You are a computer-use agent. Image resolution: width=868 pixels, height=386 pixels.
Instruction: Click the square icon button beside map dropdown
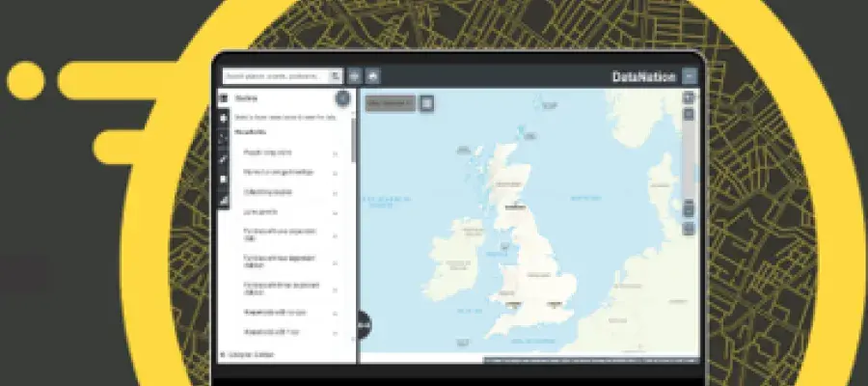(426, 103)
